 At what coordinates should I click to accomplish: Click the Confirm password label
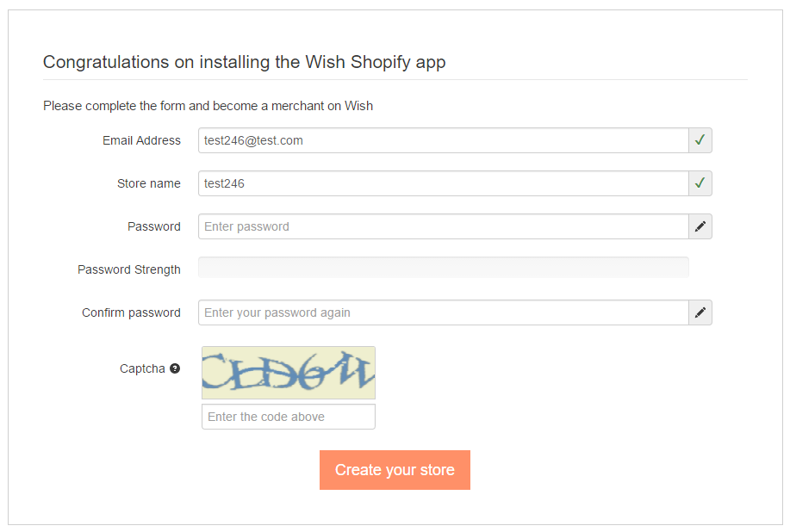131,312
